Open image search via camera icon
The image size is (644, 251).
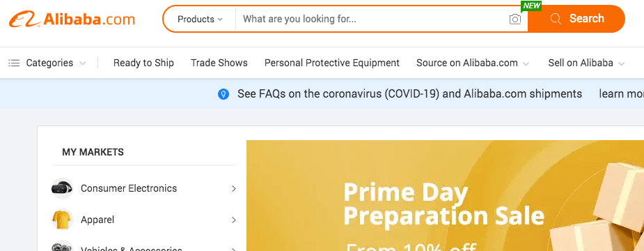(515, 19)
